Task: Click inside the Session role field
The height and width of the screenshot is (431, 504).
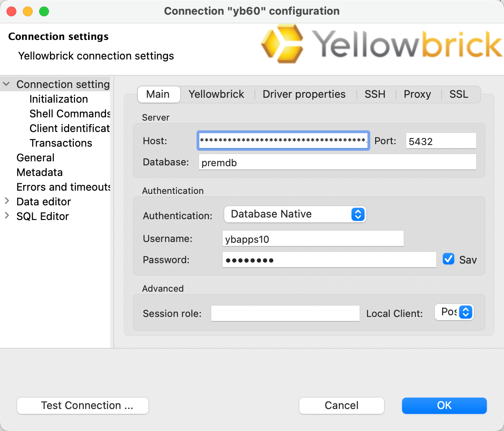Action: click(x=285, y=313)
